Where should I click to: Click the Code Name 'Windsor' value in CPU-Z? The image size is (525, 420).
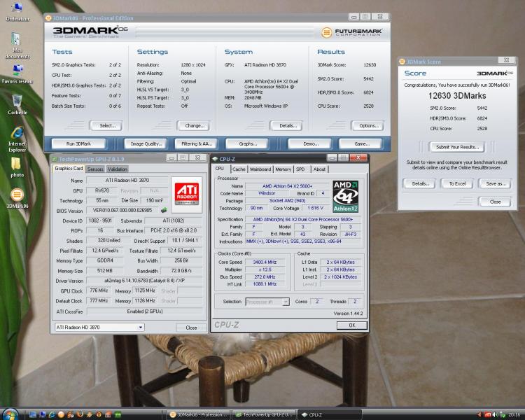point(267,193)
